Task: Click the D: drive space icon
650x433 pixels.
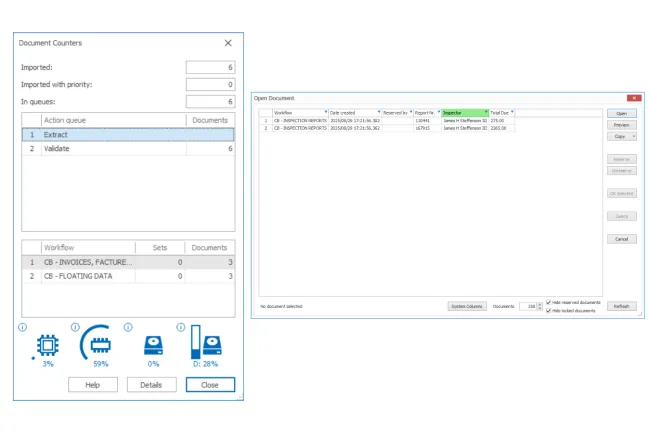Action: 212,345
